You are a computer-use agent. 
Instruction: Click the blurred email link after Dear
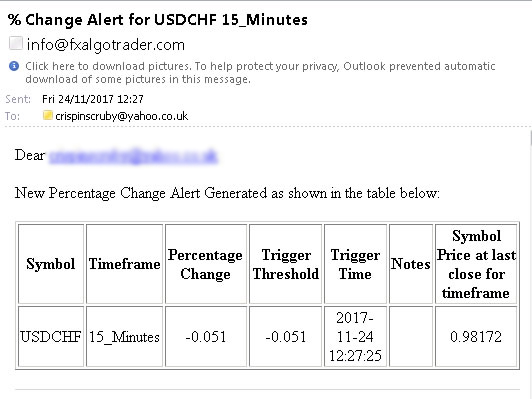pyautogui.click(x=133, y=156)
